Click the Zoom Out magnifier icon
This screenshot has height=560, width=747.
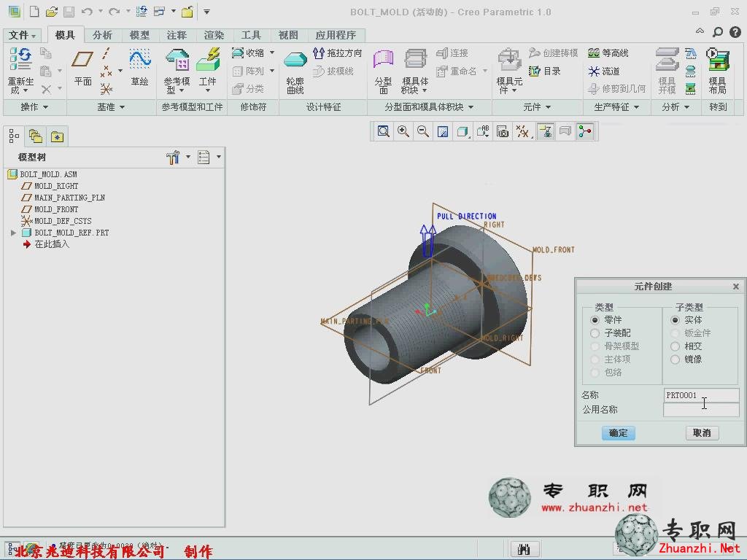point(422,131)
